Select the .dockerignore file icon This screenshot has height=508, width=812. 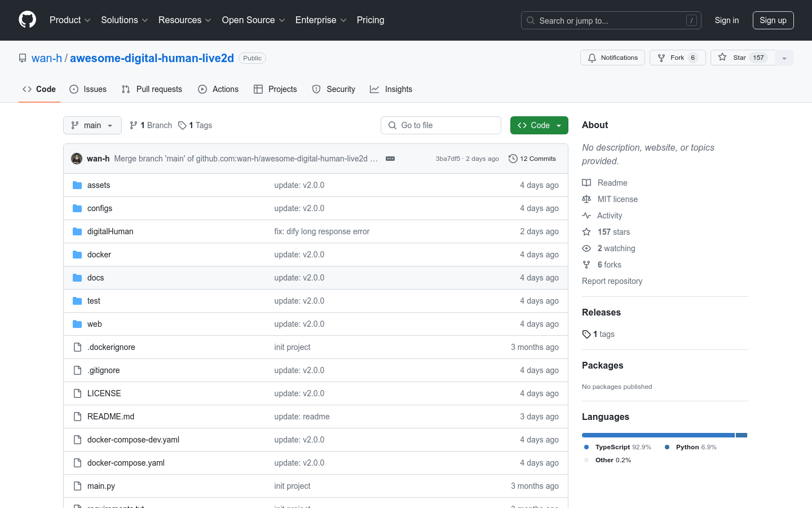tap(77, 347)
